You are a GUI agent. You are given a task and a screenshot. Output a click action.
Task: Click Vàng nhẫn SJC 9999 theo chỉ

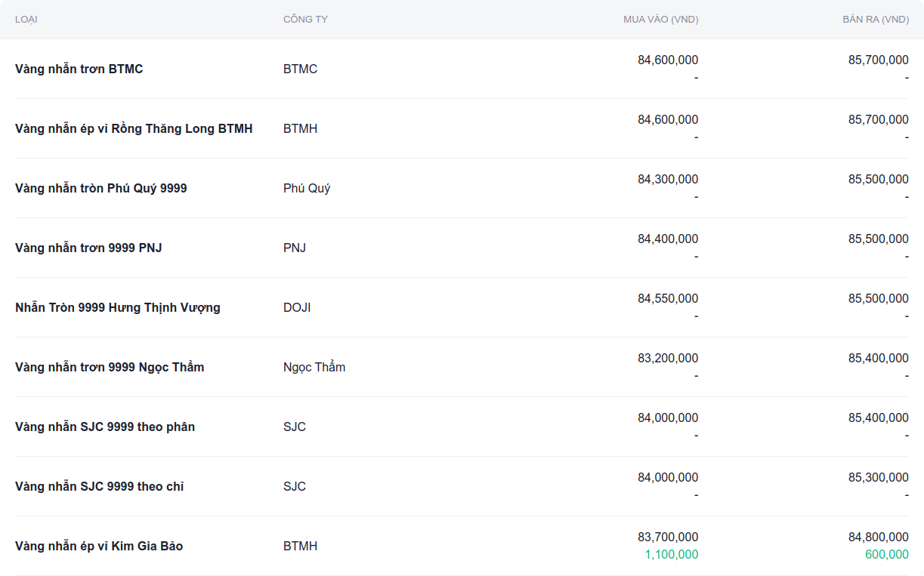[x=99, y=486]
